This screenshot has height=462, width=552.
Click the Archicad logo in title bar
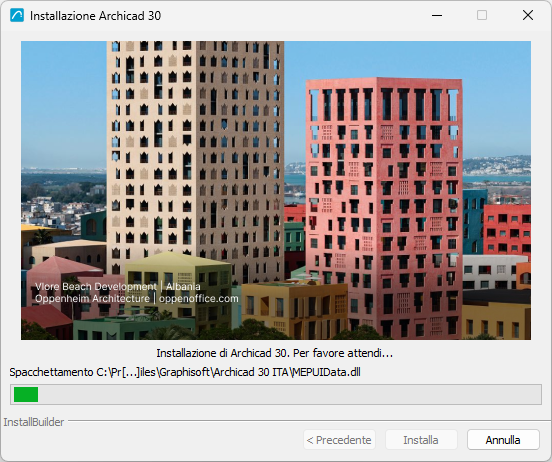click(x=17, y=15)
